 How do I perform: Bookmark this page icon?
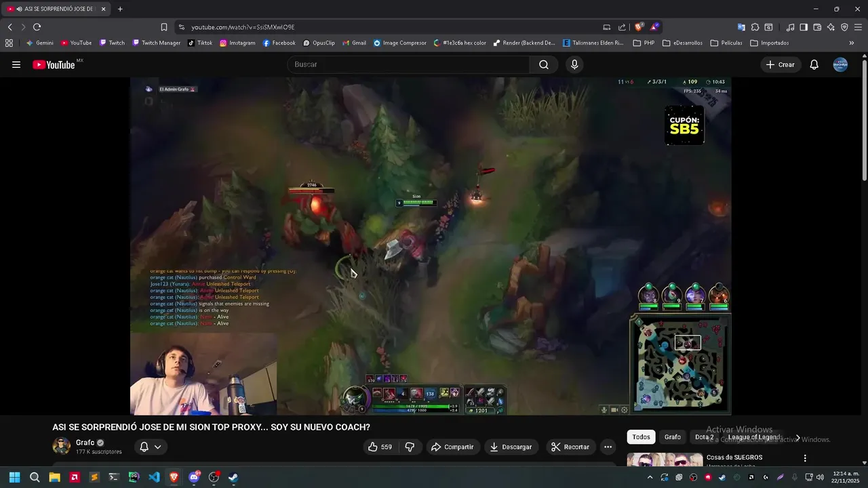pyautogui.click(x=164, y=27)
